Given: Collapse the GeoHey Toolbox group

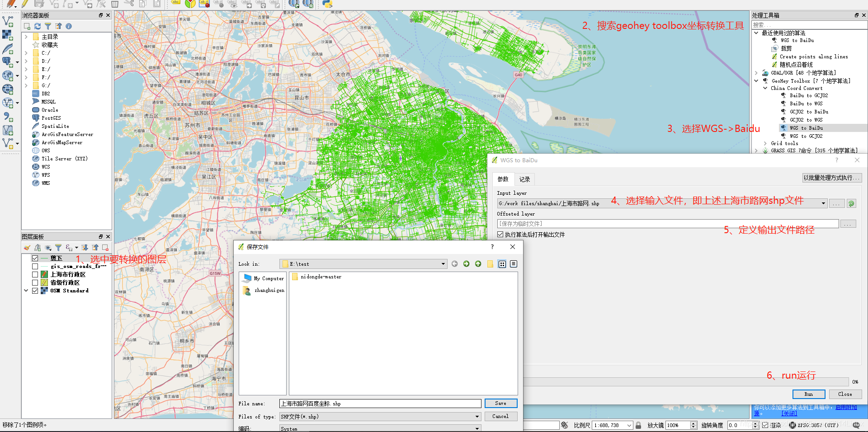Looking at the screenshot, I should pos(756,81).
